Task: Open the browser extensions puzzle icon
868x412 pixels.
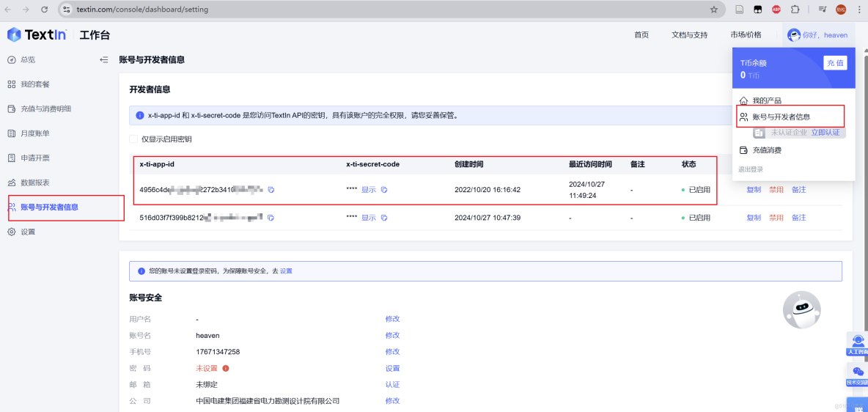Action: pos(795,10)
